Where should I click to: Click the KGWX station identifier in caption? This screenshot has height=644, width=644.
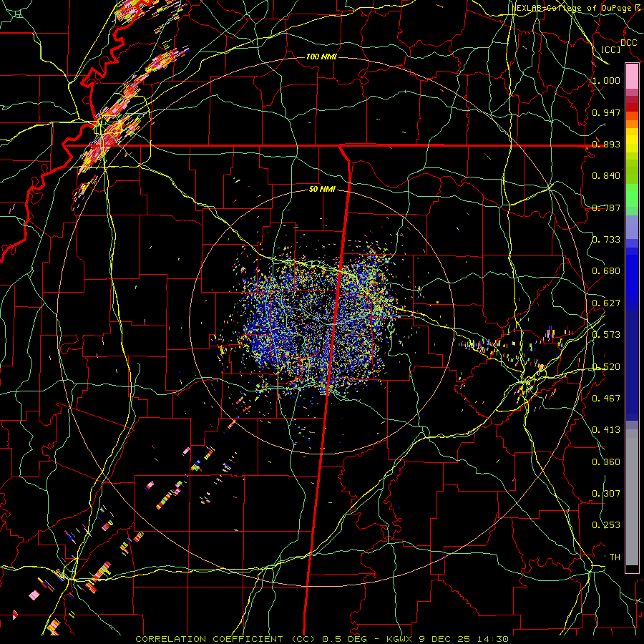point(400,639)
